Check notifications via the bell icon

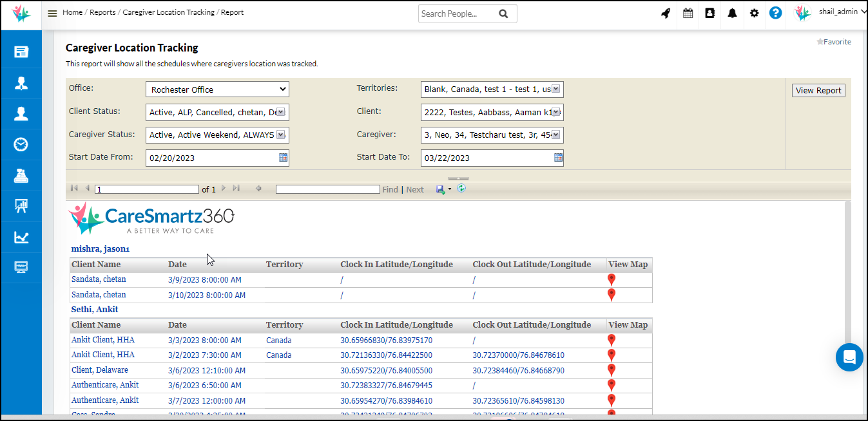coord(732,13)
